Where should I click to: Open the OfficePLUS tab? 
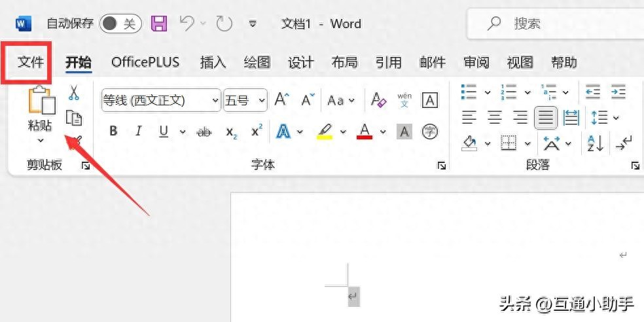(x=145, y=62)
